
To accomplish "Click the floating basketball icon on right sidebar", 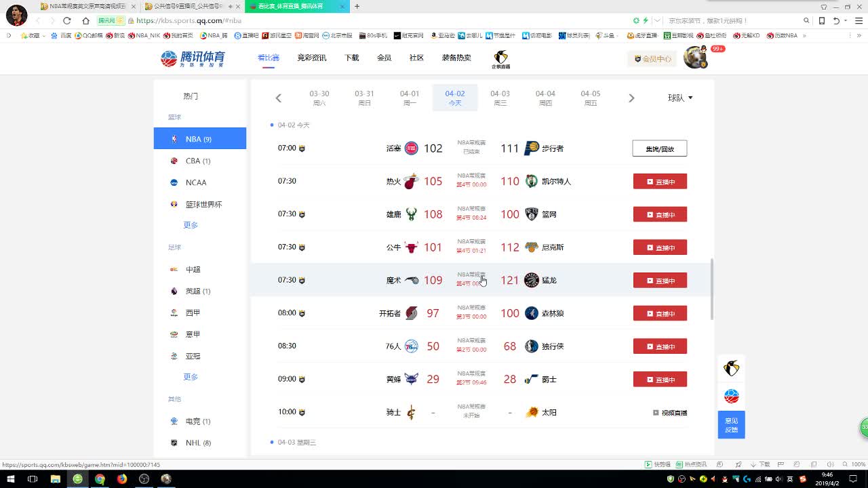I will (x=731, y=396).
